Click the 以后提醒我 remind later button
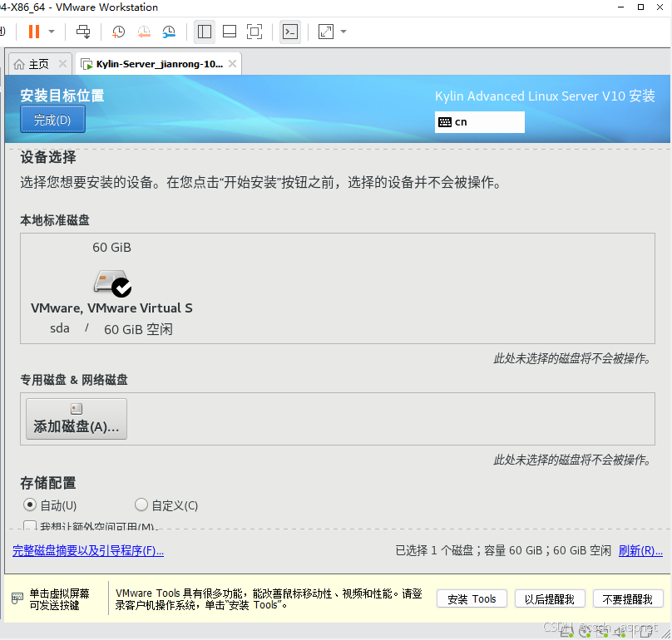 [550, 599]
